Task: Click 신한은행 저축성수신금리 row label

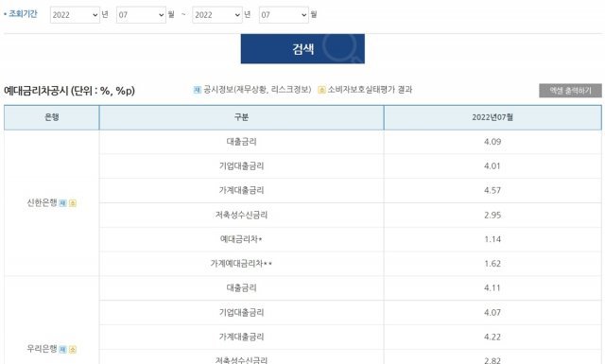Action: [x=242, y=215]
